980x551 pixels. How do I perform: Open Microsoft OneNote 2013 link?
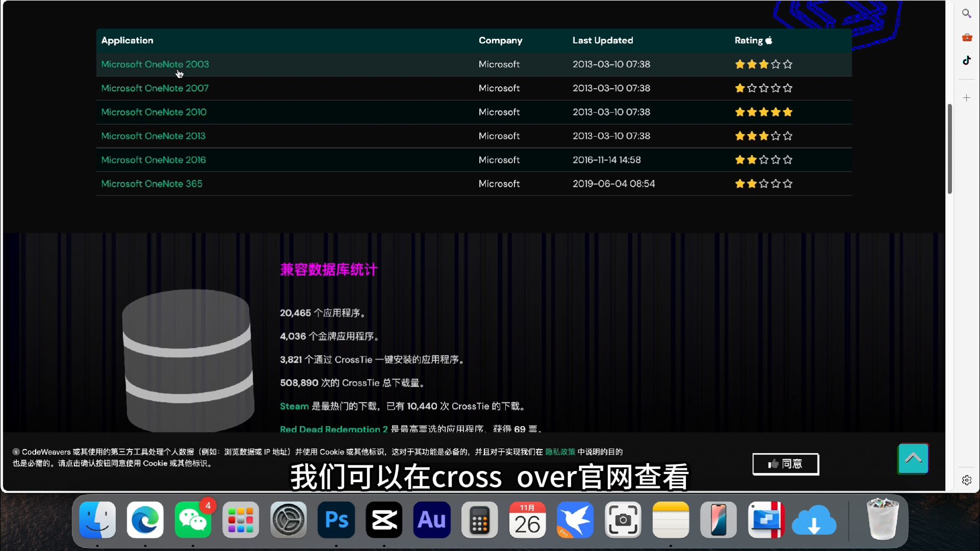(x=153, y=136)
